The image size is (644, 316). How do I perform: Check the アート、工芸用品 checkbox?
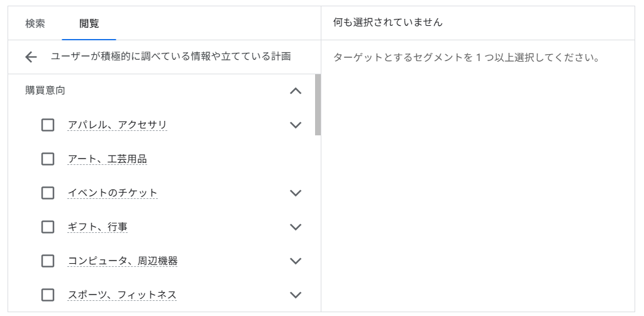(48, 159)
